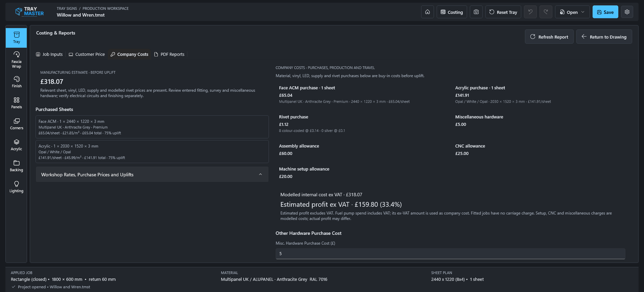Screen dimensions: 644x292
Task: Open the Lighting section
Action: pyautogui.click(x=16, y=187)
